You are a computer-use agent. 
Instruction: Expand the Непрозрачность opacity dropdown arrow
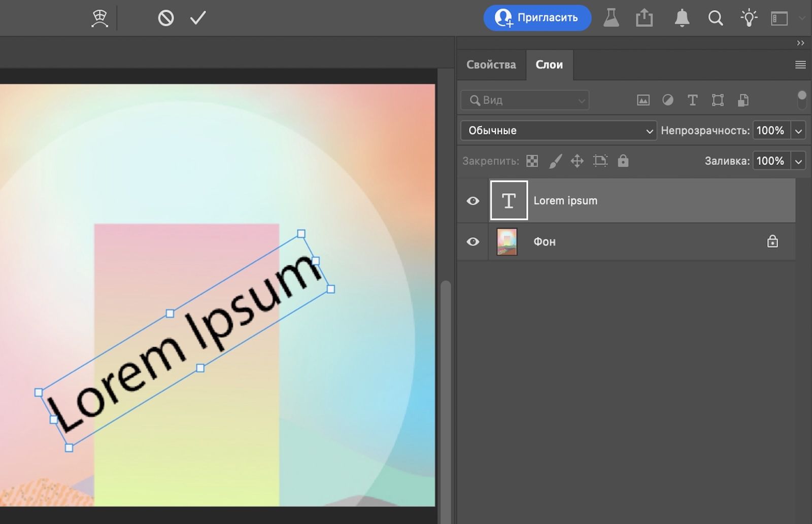click(x=798, y=131)
